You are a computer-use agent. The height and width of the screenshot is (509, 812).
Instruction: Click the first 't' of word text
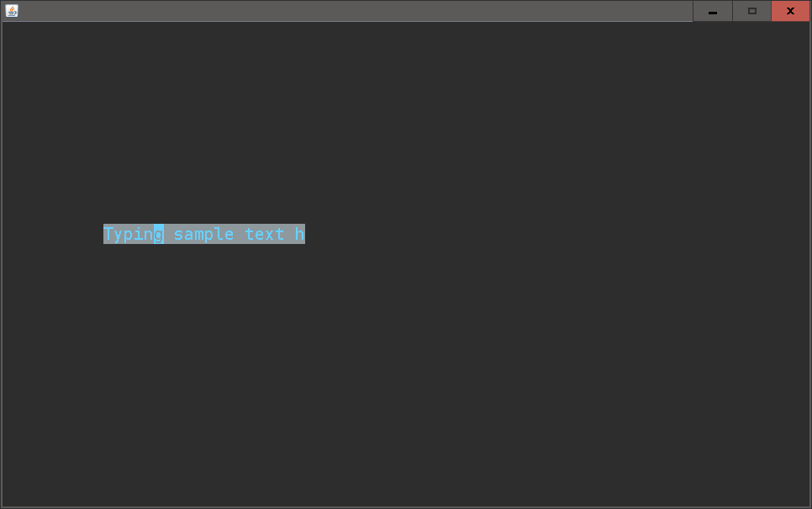click(250, 234)
